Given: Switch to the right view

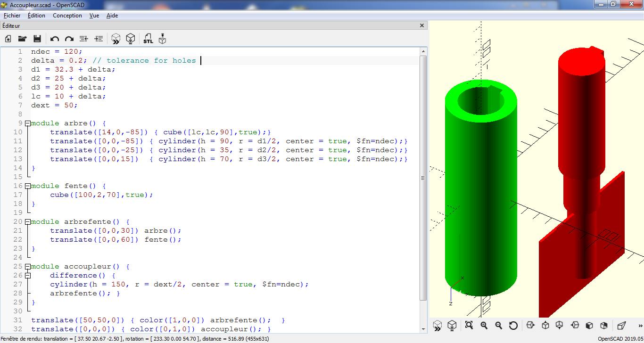Looking at the screenshot, I should coord(530,325).
